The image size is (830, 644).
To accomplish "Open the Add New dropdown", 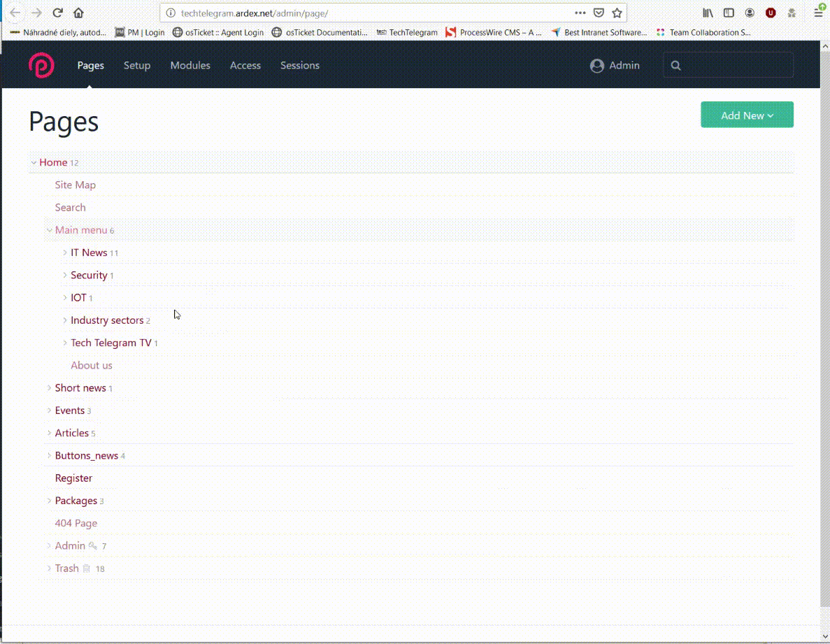I will (x=747, y=115).
